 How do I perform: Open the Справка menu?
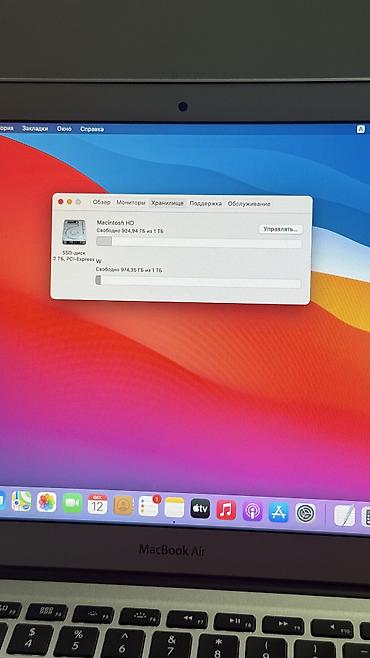click(92, 129)
